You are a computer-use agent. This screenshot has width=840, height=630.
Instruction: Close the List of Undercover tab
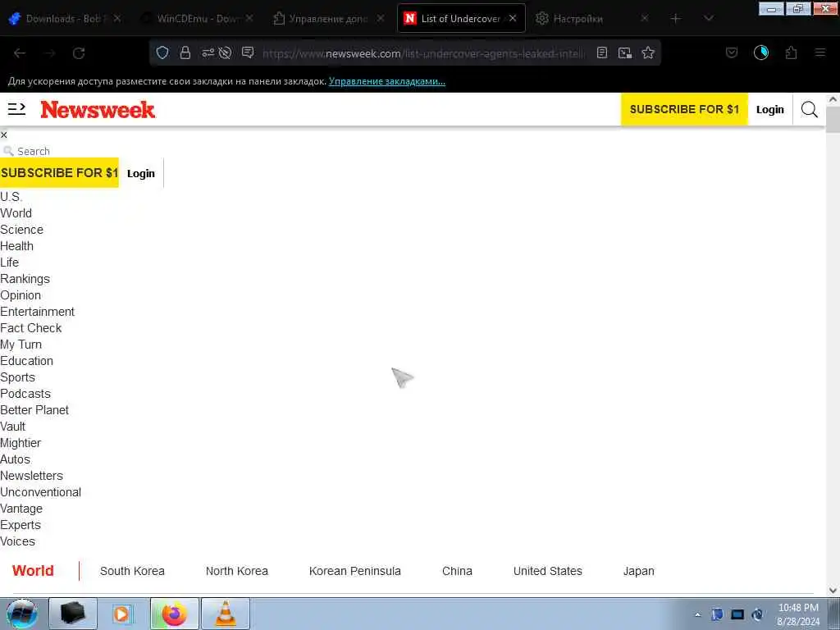pyautogui.click(x=513, y=18)
